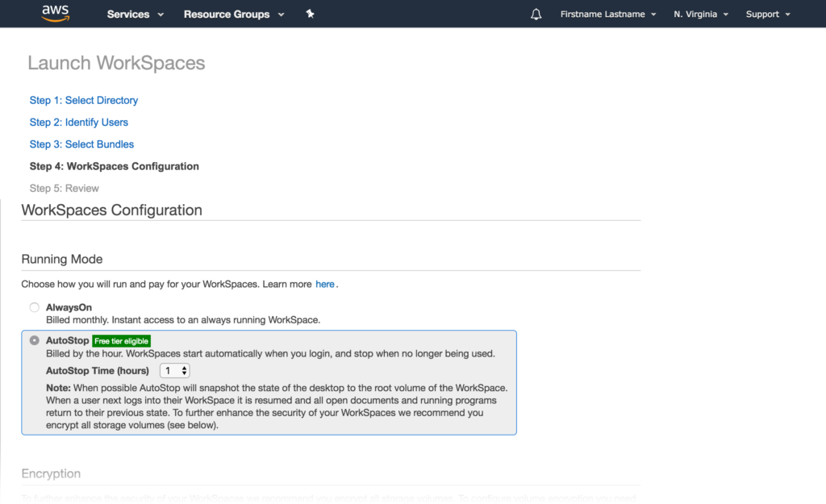Click the pin shortcuts icon

310,15
